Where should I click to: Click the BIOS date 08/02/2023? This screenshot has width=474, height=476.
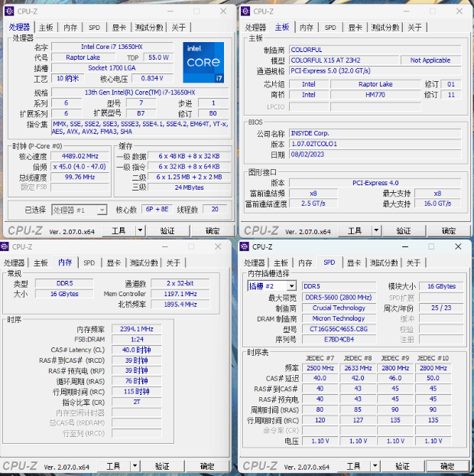pyautogui.click(x=375, y=155)
